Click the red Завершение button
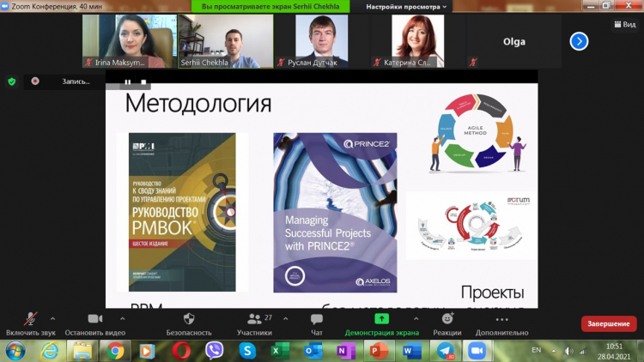The image size is (644, 362). tap(608, 323)
